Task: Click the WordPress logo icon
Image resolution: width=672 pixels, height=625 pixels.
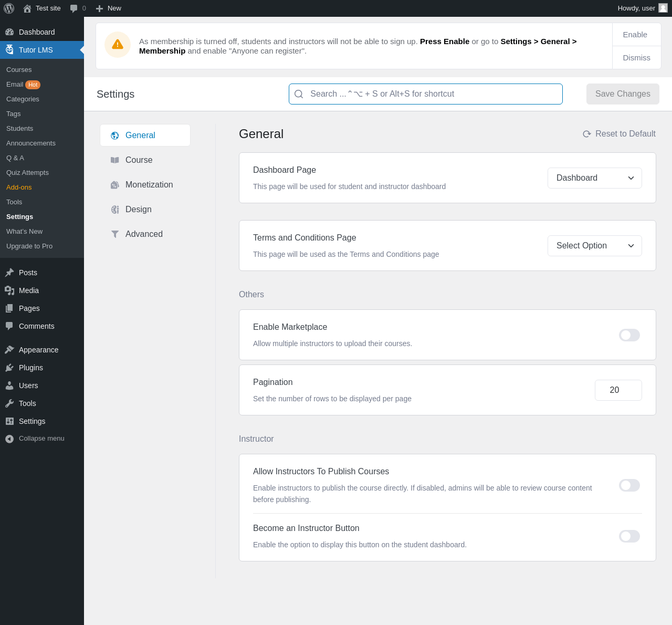Action: click(x=9, y=8)
